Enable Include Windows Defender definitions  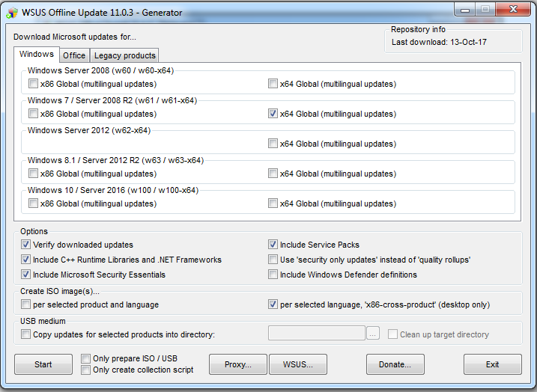273,275
